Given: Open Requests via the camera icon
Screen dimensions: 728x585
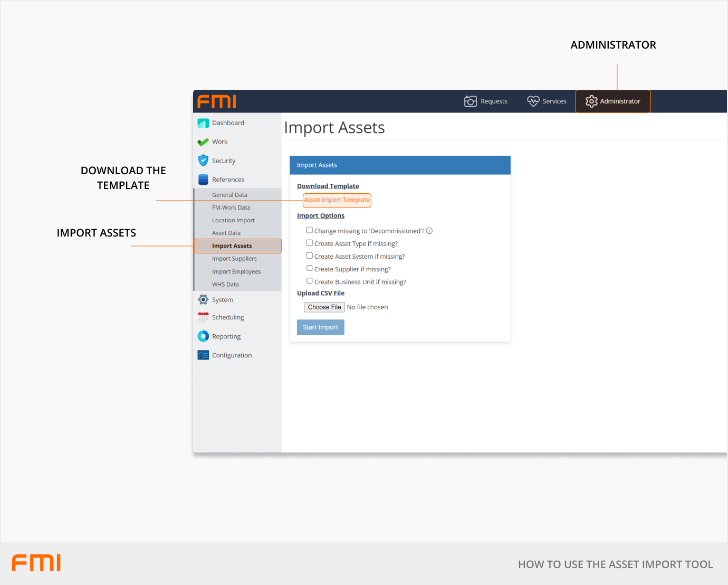Looking at the screenshot, I should [x=470, y=101].
